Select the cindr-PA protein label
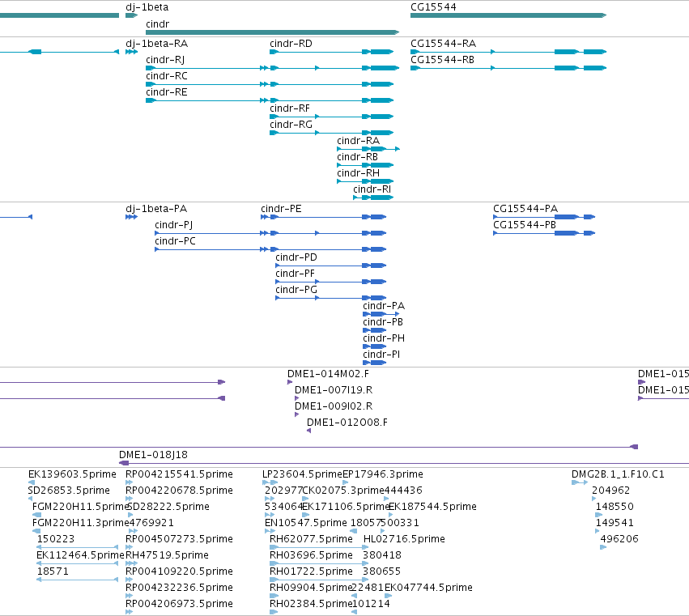Image resolution: width=689 pixels, height=616 pixels. point(384,306)
